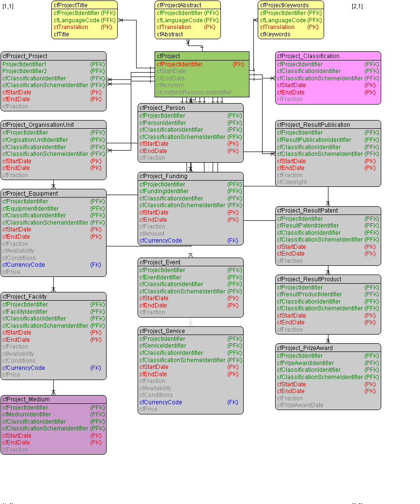
Task: Click the cfProject_PrizeAward table header
Action: pos(305,348)
